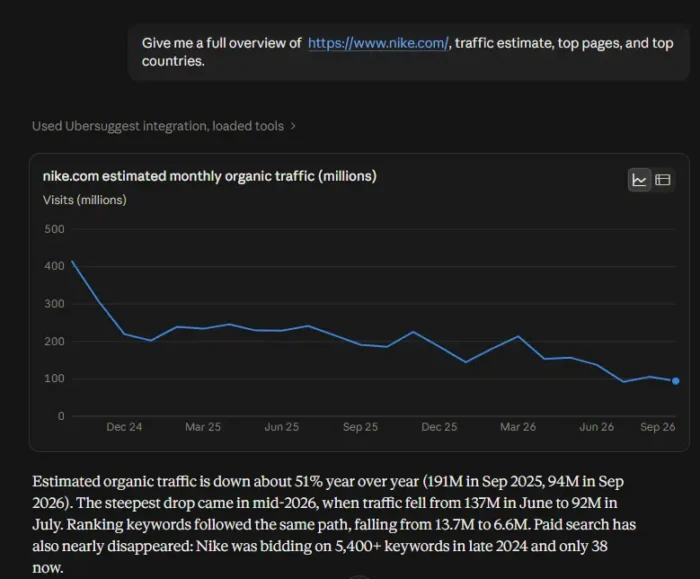This screenshot has width=700, height=579.
Task: Click the Sep 26 axis label
Action: pyautogui.click(x=658, y=427)
